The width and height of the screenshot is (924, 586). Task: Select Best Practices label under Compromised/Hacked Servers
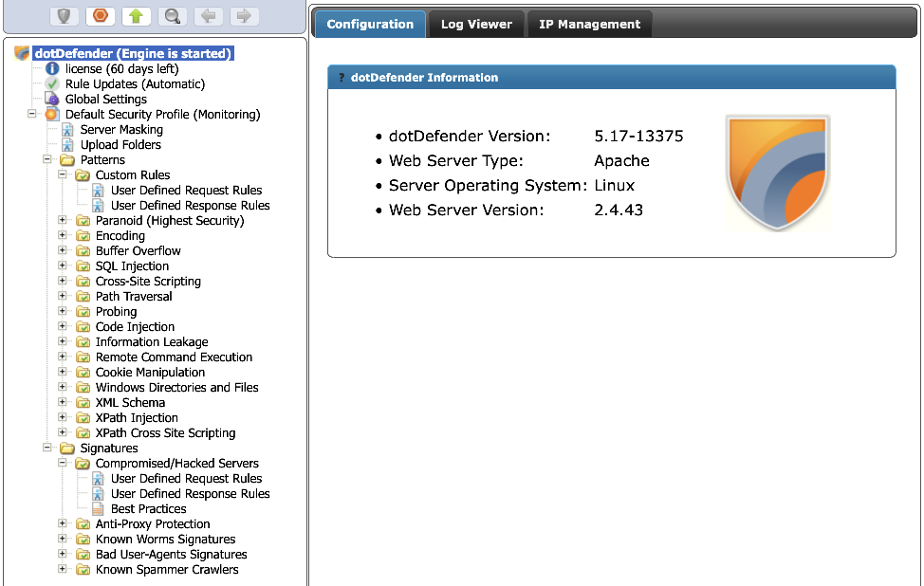click(149, 509)
